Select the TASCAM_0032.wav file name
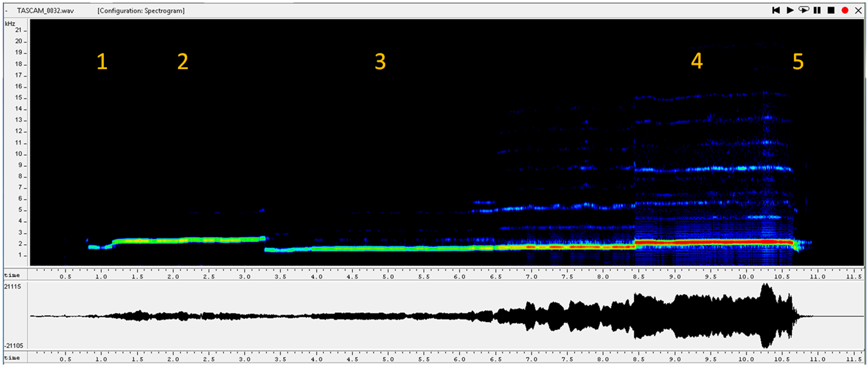Image resolution: width=868 pixels, height=366 pixels. point(45,11)
